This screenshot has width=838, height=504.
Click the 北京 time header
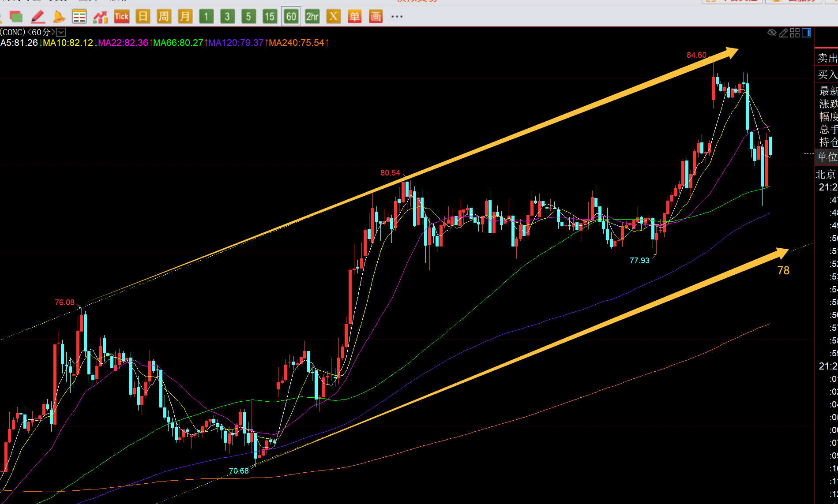pos(826,174)
